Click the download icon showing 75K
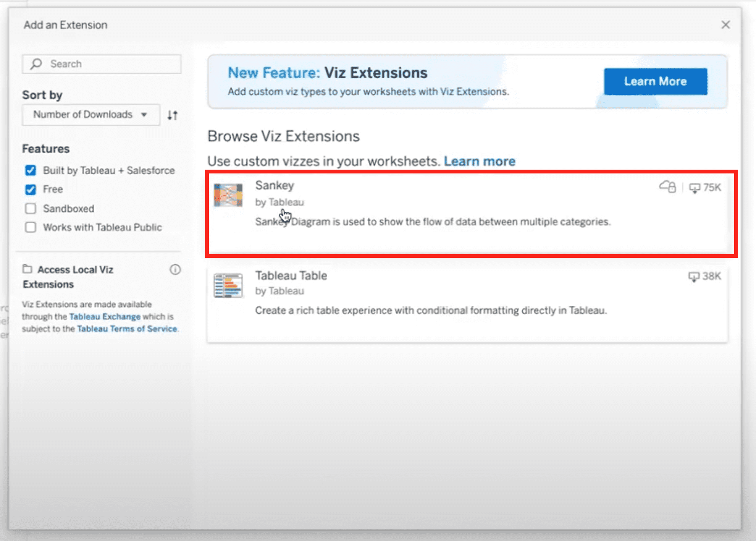This screenshot has height=541, width=756. tap(695, 188)
